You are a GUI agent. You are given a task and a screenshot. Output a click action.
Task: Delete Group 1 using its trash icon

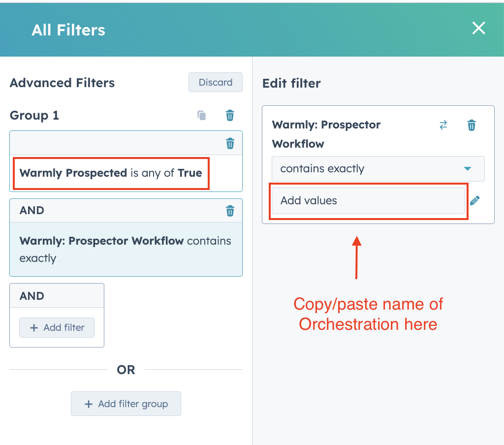[230, 116]
